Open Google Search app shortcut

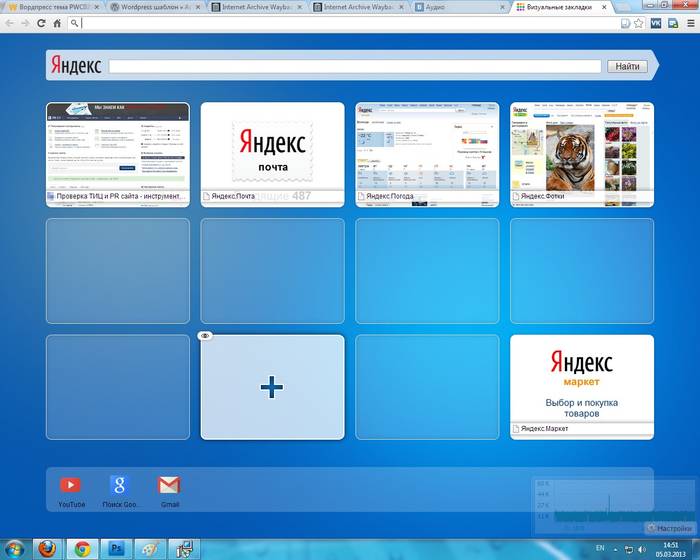pyautogui.click(x=119, y=491)
